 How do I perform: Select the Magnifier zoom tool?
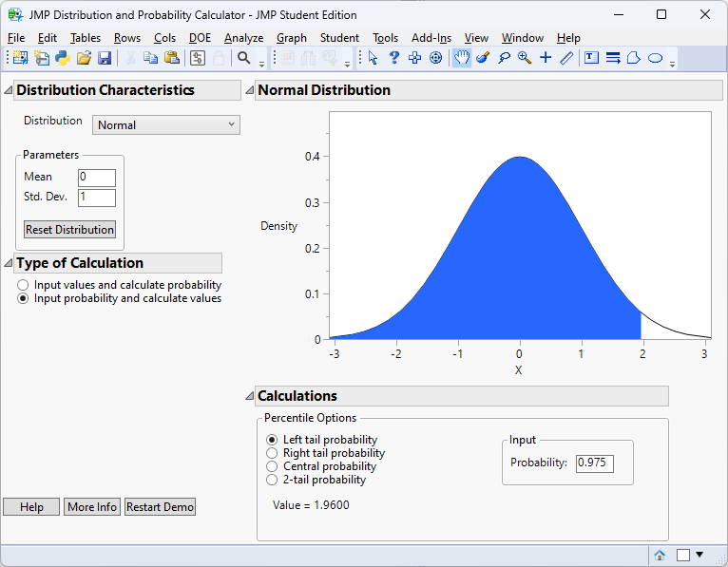(x=524, y=58)
